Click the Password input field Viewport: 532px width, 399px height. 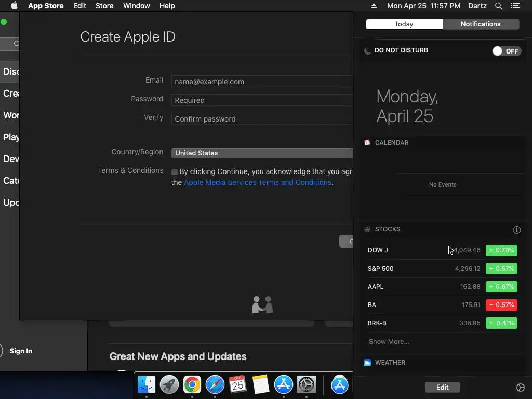click(x=262, y=100)
